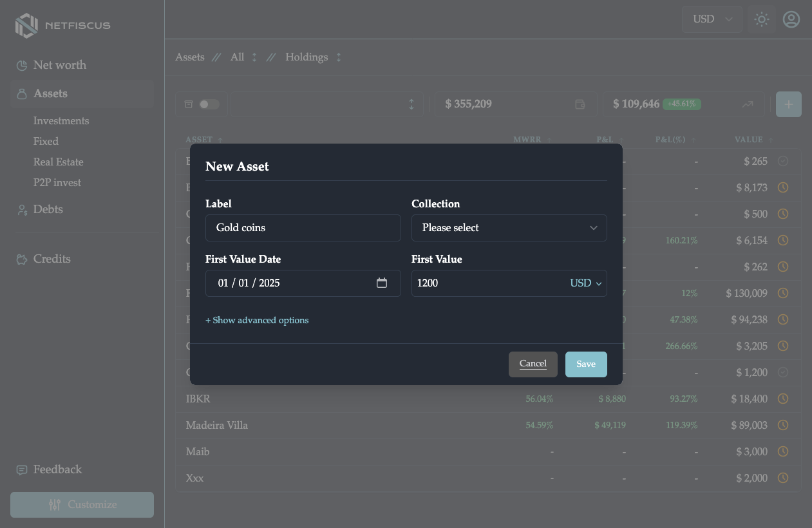Click the plus icon to add an asset
The image size is (812, 528).
pos(788,104)
